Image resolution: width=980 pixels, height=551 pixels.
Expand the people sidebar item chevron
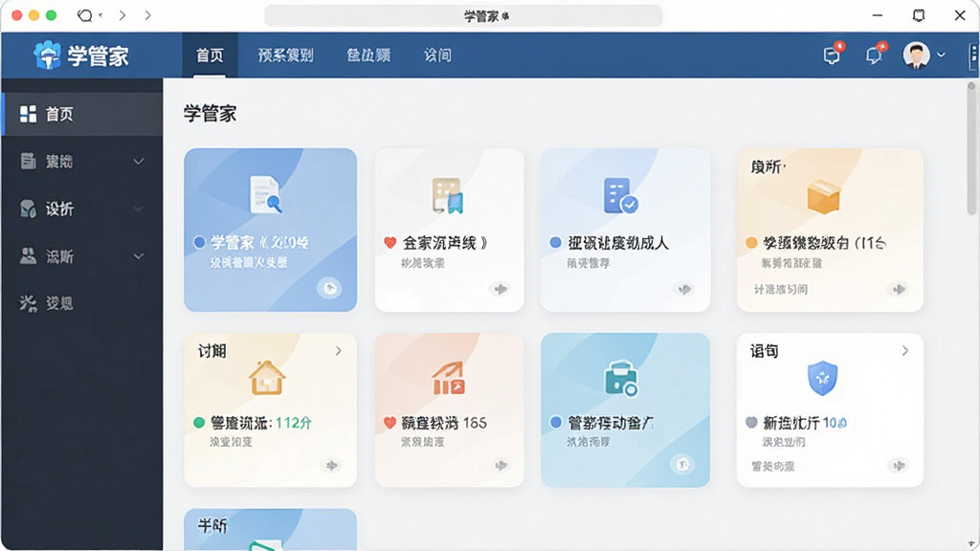coord(139,256)
